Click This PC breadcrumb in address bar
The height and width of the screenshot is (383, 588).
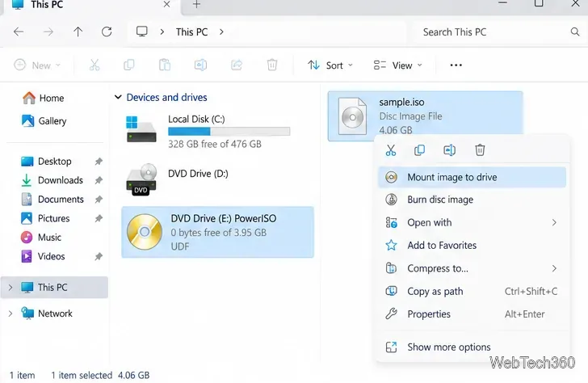191,32
